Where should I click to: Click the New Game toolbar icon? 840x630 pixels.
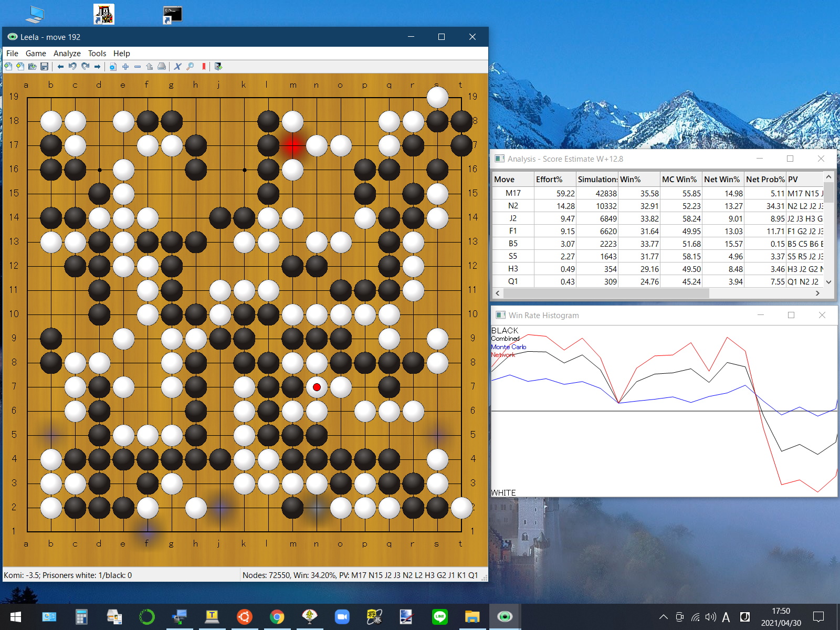click(8, 67)
